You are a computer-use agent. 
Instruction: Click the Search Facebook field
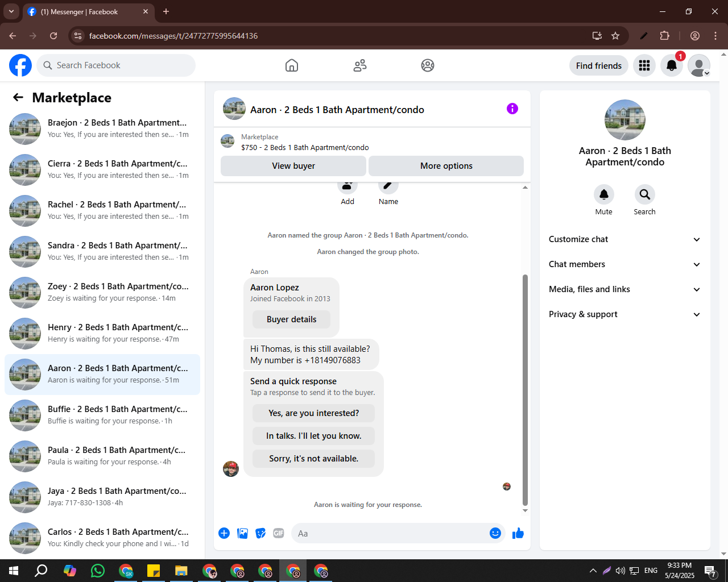[x=116, y=65]
